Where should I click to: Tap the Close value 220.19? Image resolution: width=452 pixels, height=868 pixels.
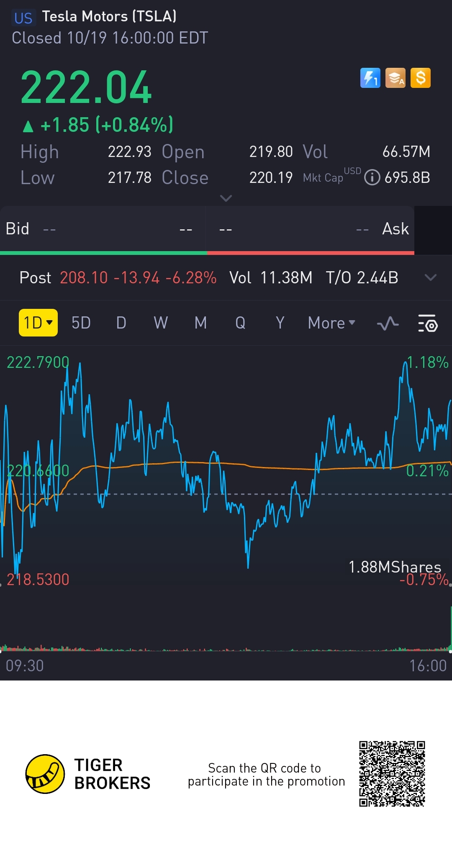271,177
